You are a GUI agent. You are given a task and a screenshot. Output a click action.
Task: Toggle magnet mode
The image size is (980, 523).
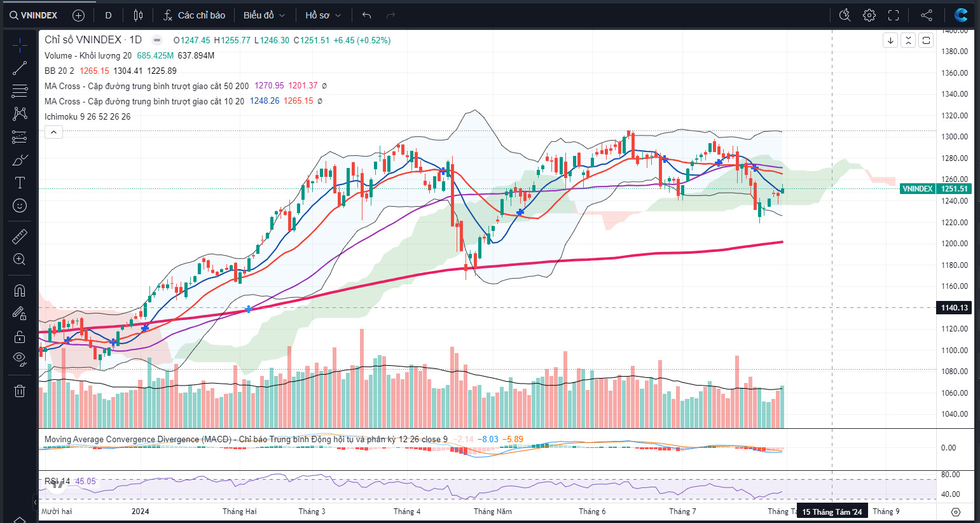pos(20,291)
